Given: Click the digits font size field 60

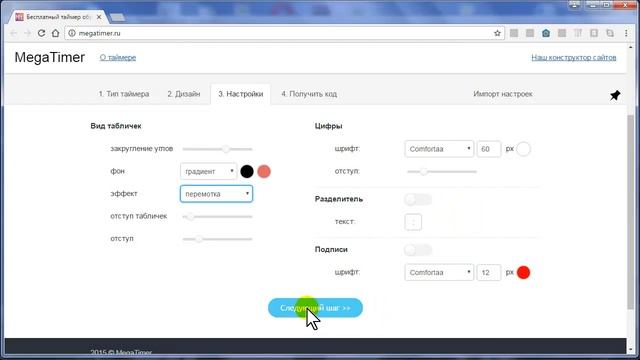Looking at the screenshot, I should pos(489,149).
